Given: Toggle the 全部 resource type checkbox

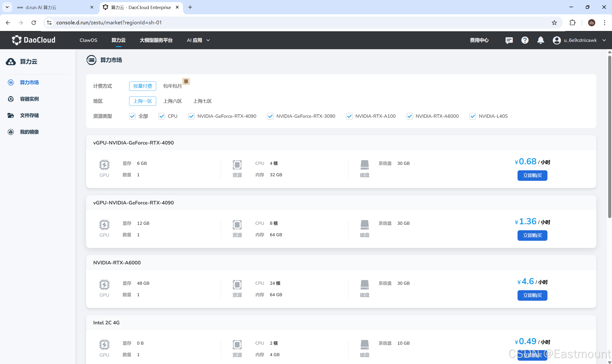Looking at the screenshot, I should click(132, 116).
